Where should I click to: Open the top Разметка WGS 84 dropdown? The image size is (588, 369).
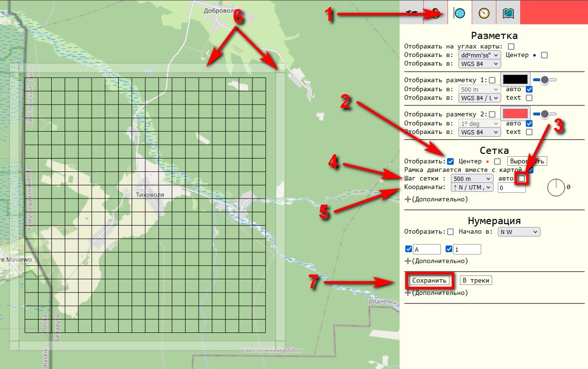point(480,64)
